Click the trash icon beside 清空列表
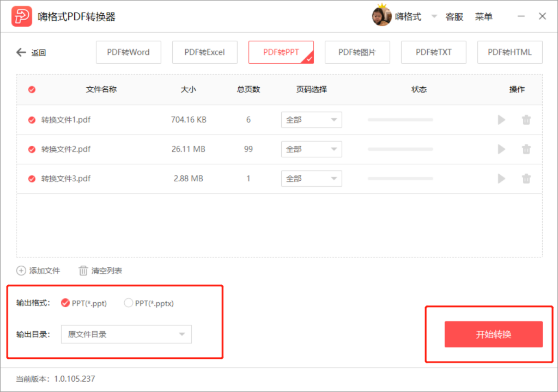The height and width of the screenshot is (392, 558). click(x=83, y=271)
